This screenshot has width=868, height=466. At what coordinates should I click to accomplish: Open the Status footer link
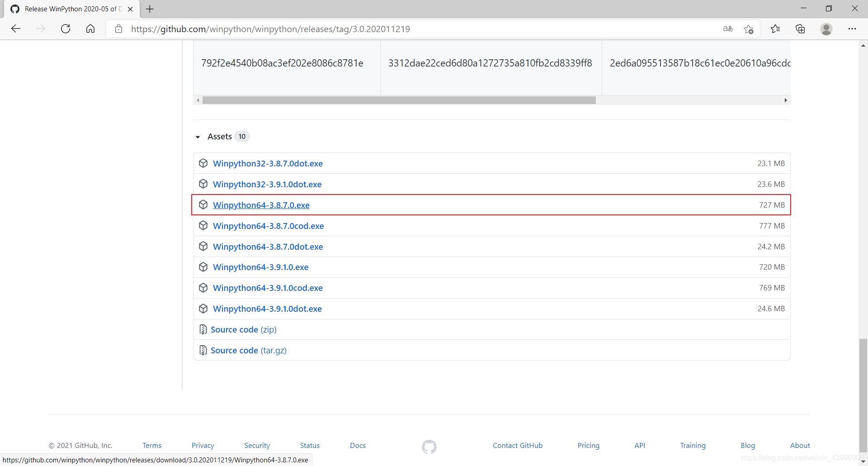(310, 446)
